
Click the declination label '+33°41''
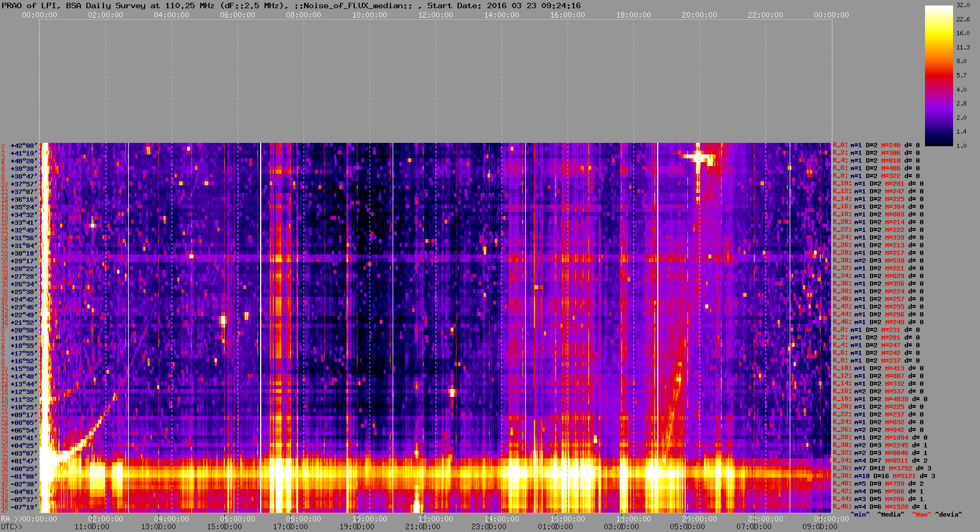coord(24,223)
